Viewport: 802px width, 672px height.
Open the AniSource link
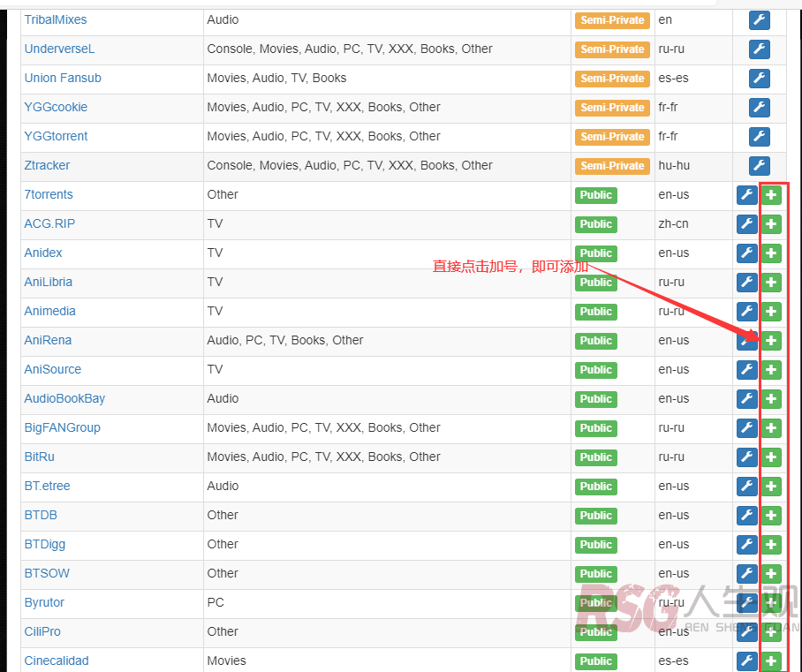(53, 370)
